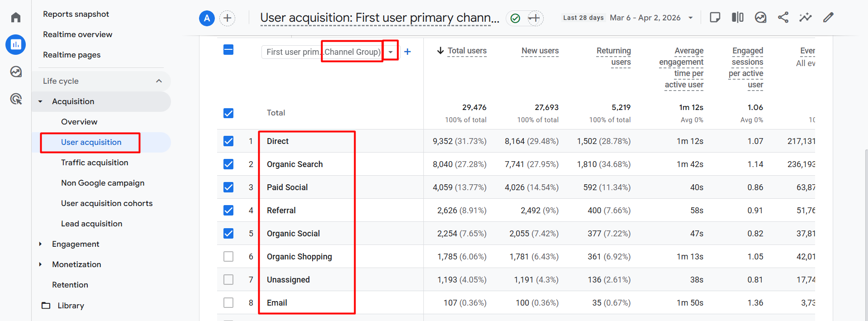Viewport: 868px width, 321px height.
Task: Open the Insights sparkline icon
Action: tap(805, 17)
